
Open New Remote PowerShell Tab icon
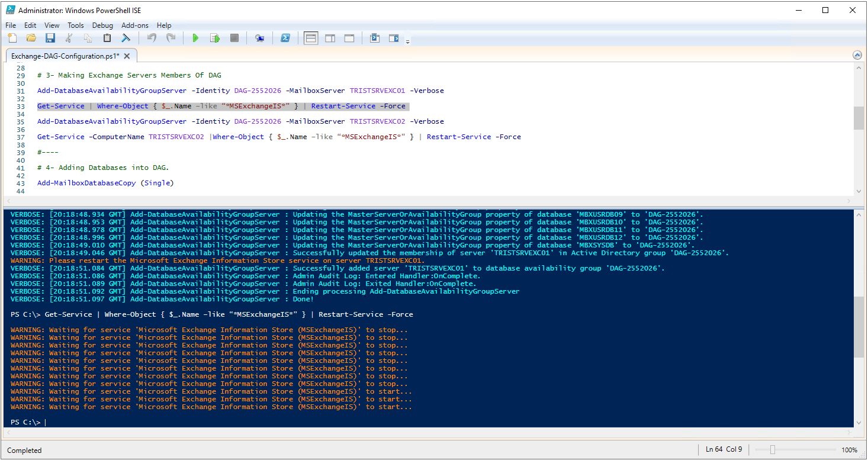click(x=259, y=38)
